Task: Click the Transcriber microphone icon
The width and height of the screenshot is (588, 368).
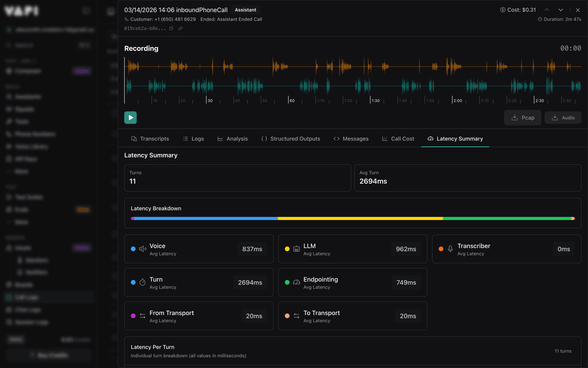Action: [450, 249]
